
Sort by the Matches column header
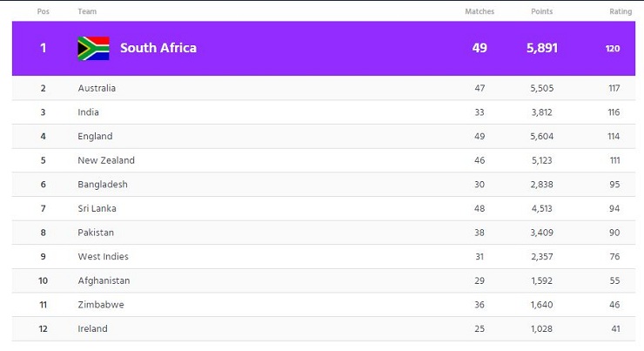pyautogui.click(x=480, y=11)
